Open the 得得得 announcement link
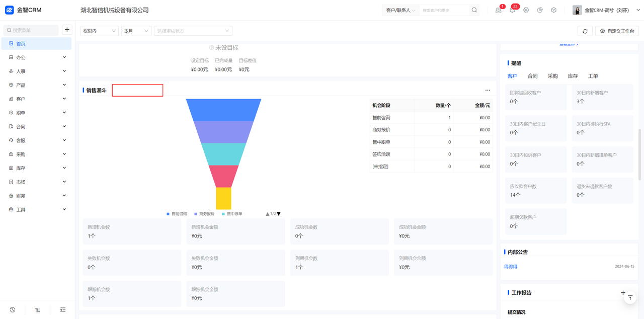This screenshot has width=644, height=319. pos(511,266)
